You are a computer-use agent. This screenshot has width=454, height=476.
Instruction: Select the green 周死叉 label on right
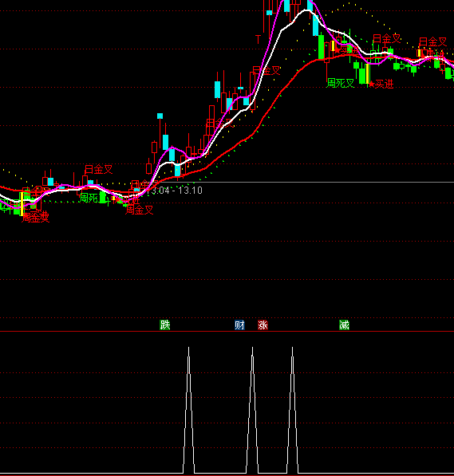[x=341, y=83]
